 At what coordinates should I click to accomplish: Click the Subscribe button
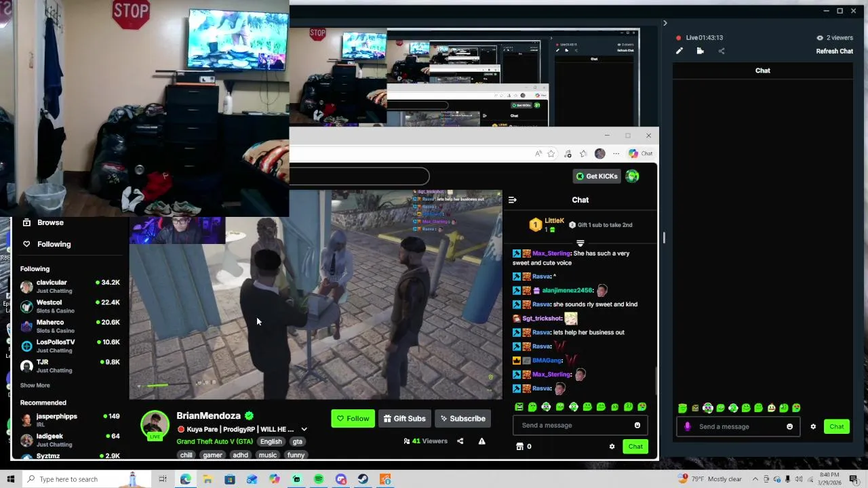click(x=462, y=418)
